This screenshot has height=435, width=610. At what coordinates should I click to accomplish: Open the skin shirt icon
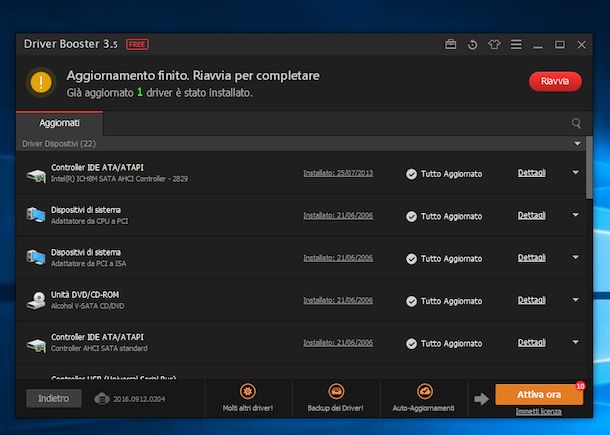(494, 44)
